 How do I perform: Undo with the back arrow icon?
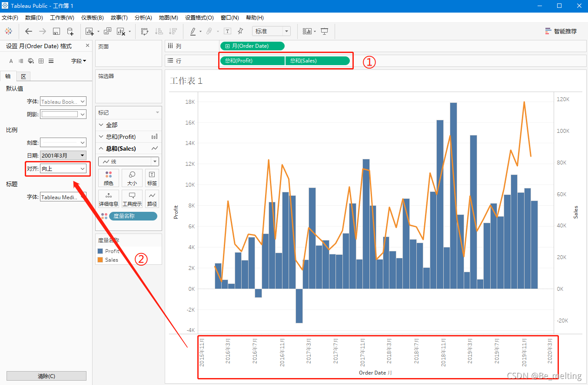[29, 31]
